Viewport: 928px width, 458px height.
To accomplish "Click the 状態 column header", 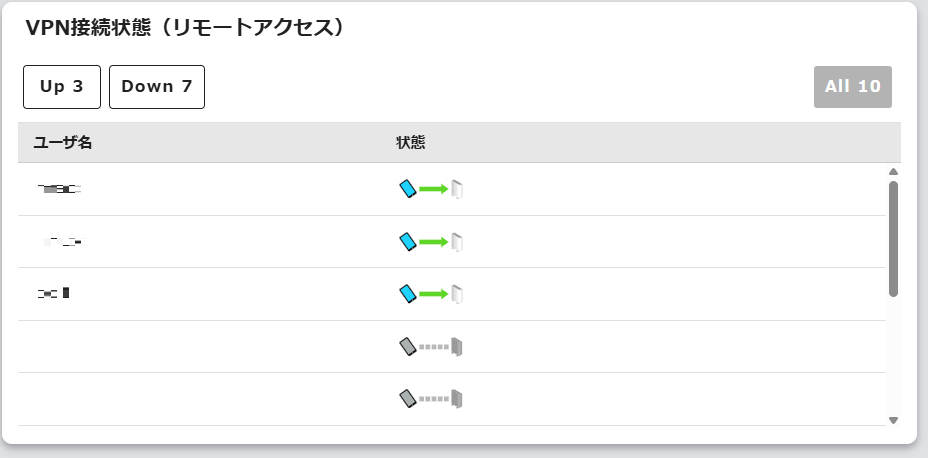I will (x=411, y=143).
